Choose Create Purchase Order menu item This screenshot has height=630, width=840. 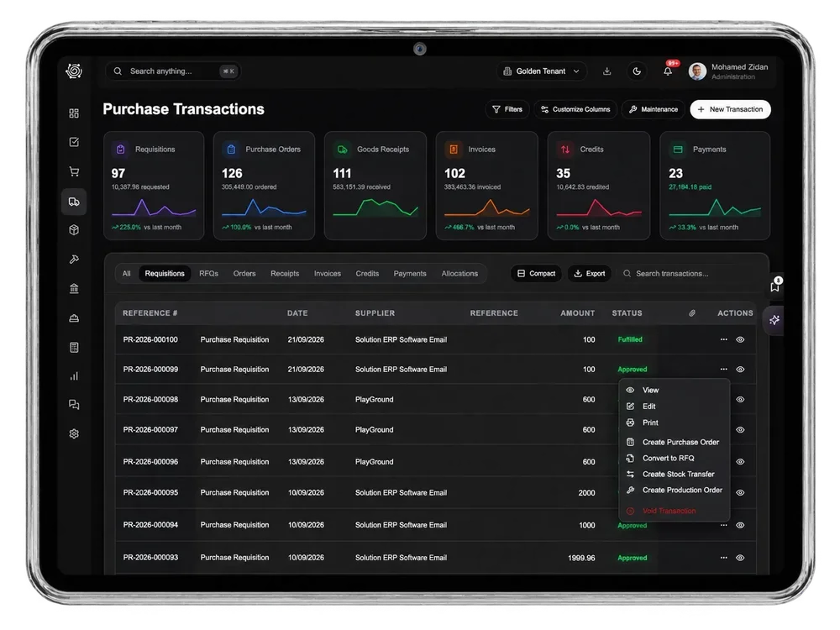click(674, 442)
